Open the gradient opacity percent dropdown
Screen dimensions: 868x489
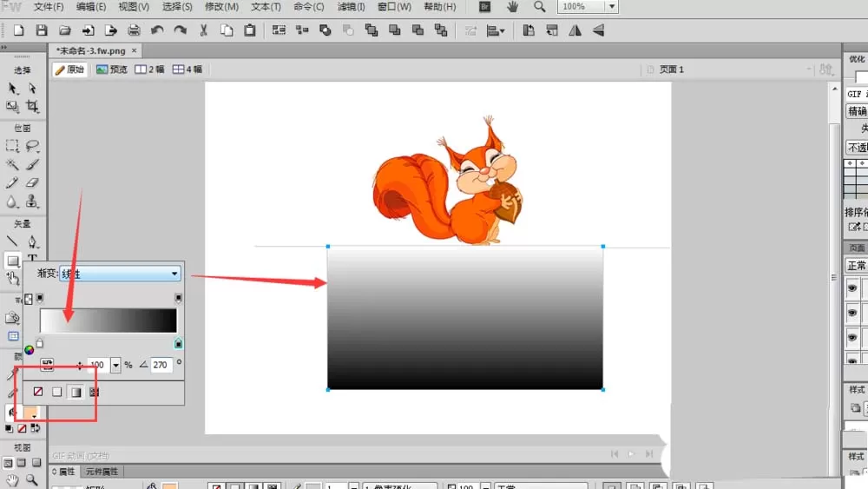[x=115, y=365]
